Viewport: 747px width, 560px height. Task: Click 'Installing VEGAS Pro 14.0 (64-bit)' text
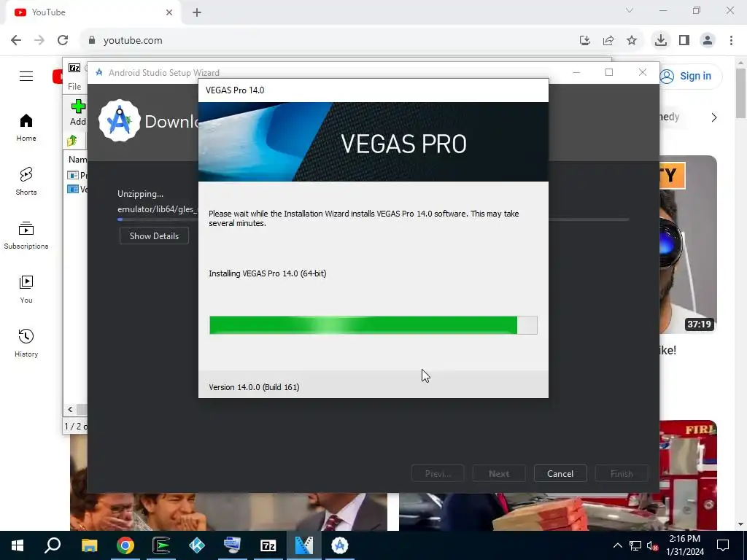pos(267,273)
